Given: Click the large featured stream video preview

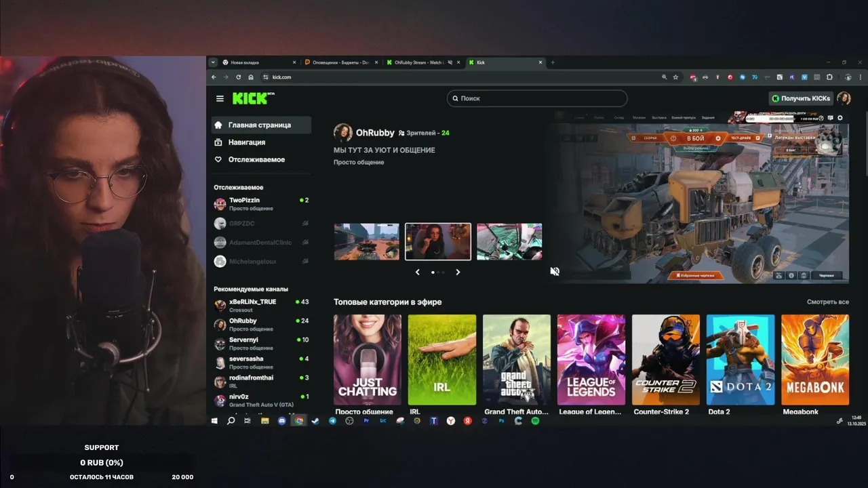Looking at the screenshot, I should point(698,198).
